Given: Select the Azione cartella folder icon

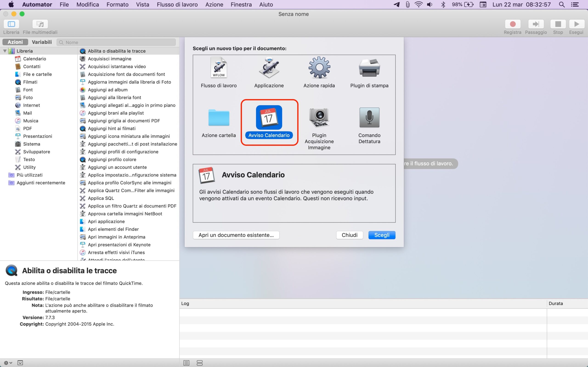Looking at the screenshot, I should point(219,118).
